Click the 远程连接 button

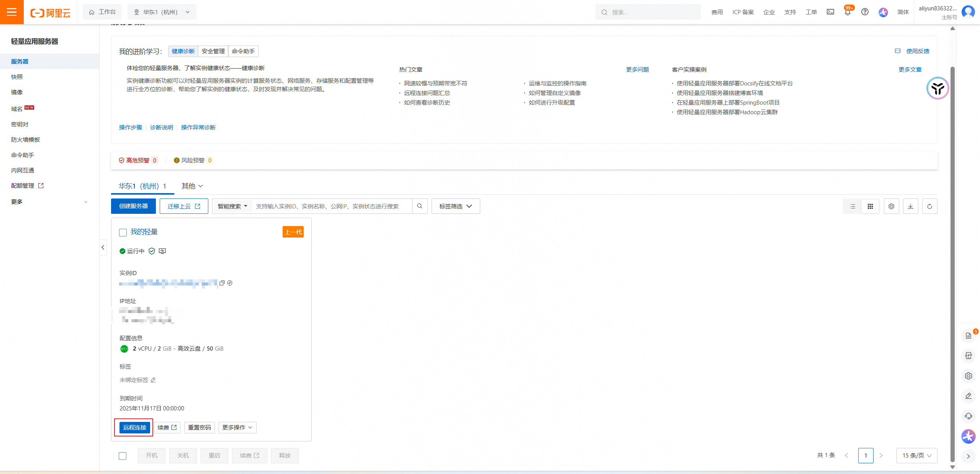135,428
